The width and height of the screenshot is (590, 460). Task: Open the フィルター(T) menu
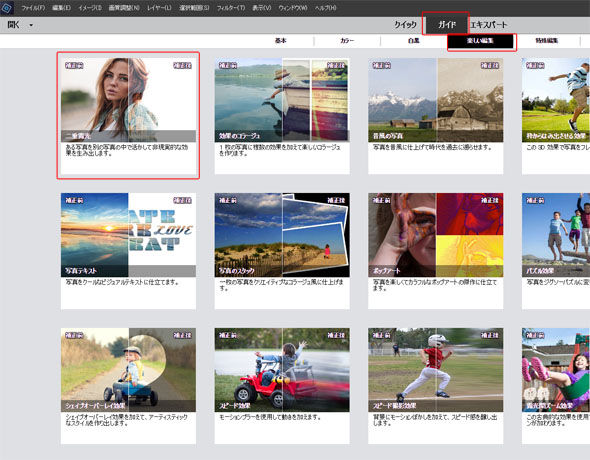pos(231,8)
